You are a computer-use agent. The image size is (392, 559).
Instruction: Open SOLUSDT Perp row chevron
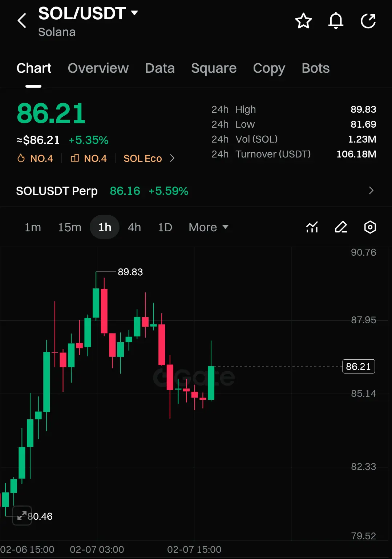(x=371, y=191)
